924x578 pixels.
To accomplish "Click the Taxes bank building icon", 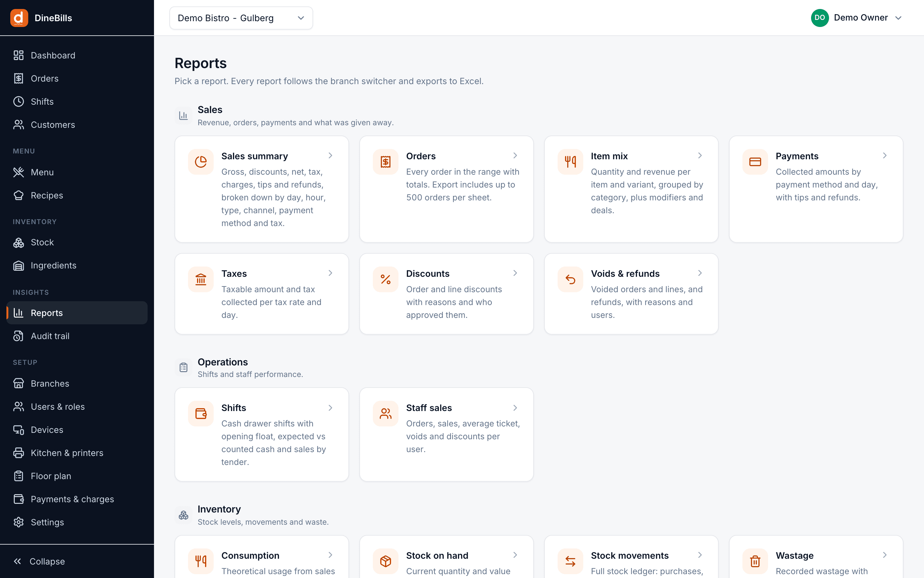I will [x=201, y=279].
